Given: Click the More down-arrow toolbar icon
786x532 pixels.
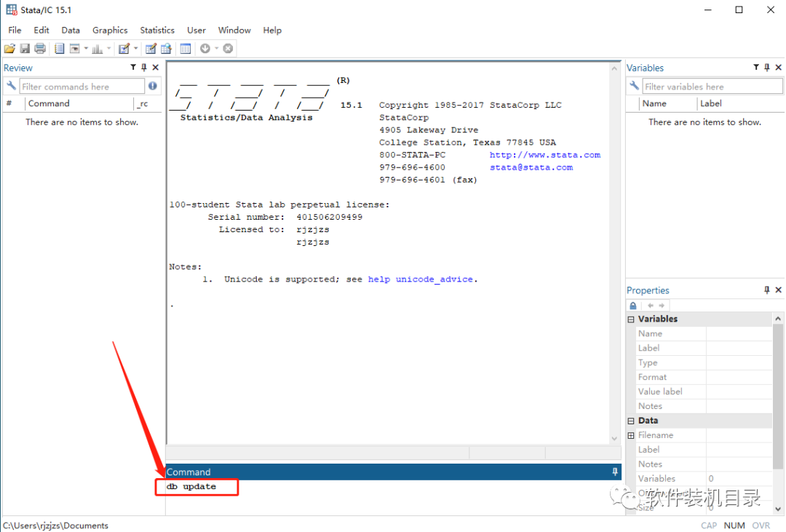Looking at the screenshot, I should click(x=205, y=49).
